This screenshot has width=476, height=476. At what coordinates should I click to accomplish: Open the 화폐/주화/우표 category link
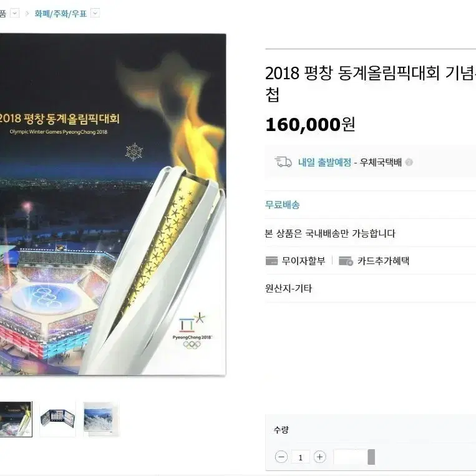click(61, 14)
